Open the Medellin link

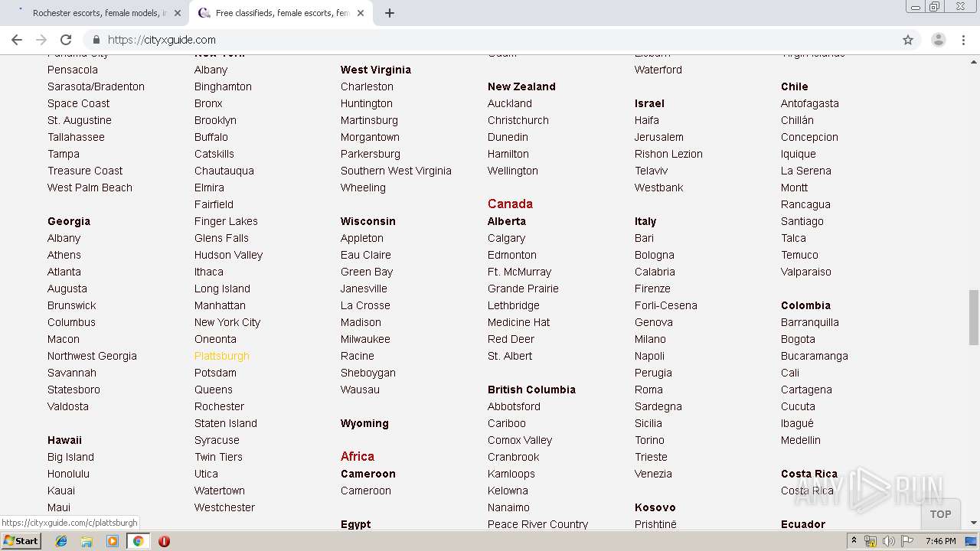(x=800, y=440)
